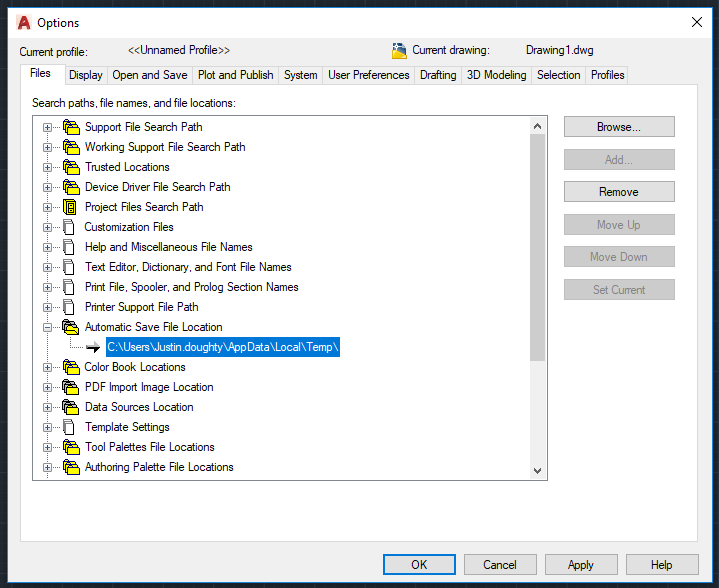Screen dimensions: 719x588
Task: Switch to the Open and Save tab
Action: click(x=150, y=75)
